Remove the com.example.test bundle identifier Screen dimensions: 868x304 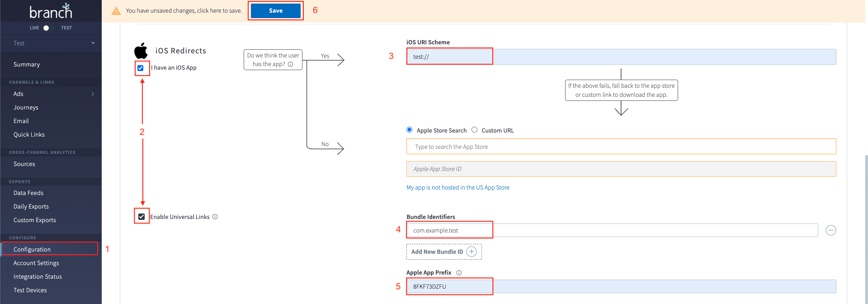click(x=830, y=230)
